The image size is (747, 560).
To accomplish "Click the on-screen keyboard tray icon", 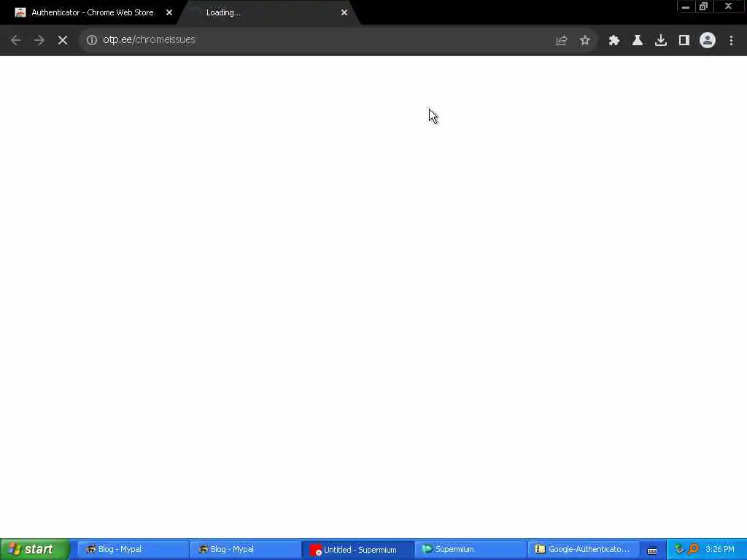I will coord(652,551).
